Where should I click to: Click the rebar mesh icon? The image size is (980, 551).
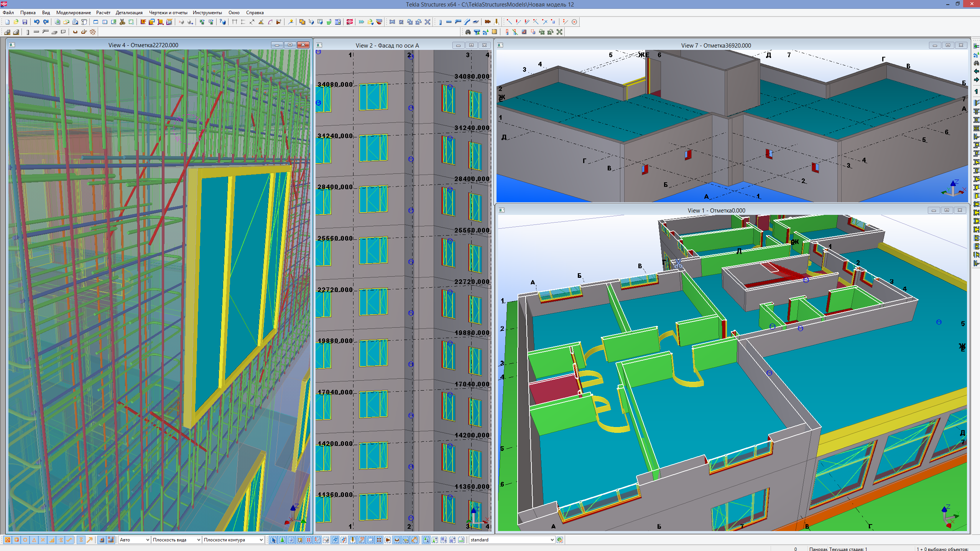point(93,32)
